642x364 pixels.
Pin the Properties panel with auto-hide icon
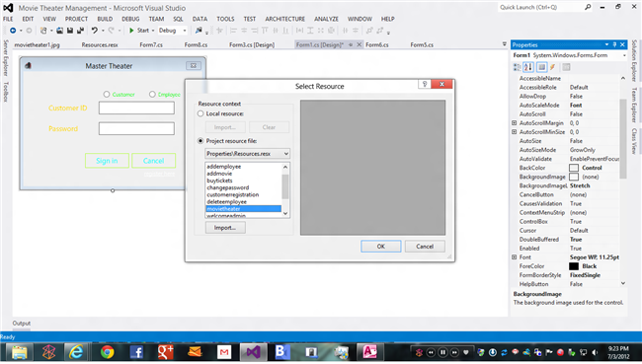[614, 44]
